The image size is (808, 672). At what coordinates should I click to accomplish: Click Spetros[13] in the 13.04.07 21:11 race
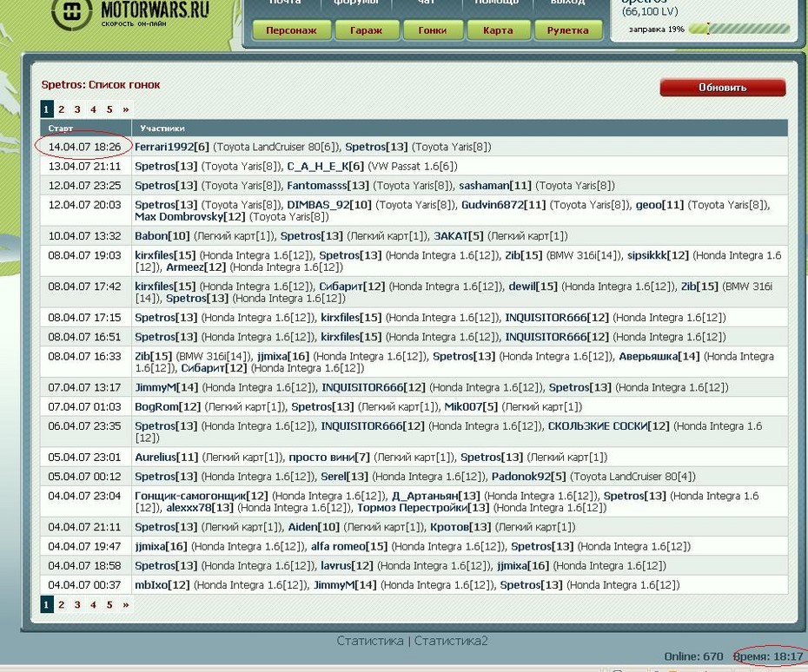tap(166, 167)
